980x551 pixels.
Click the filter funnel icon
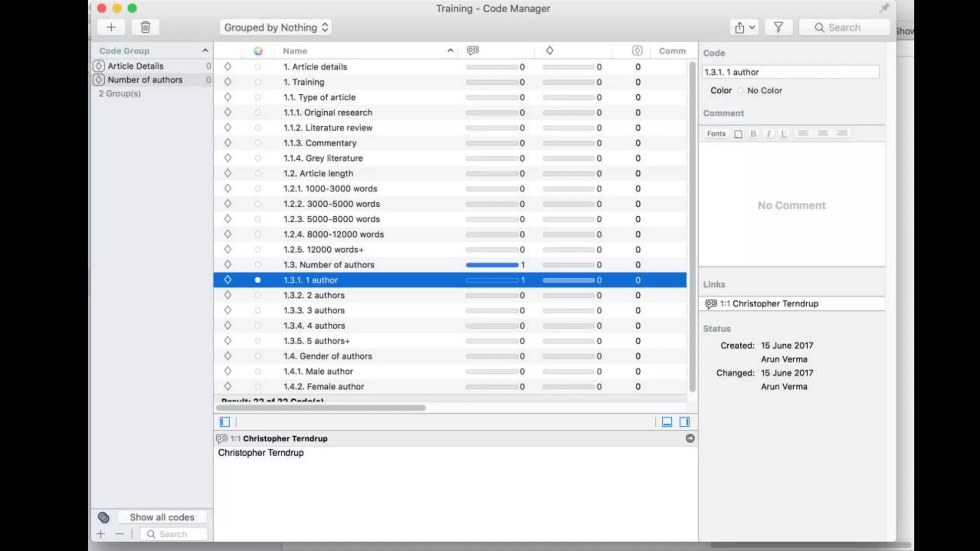[x=779, y=27]
